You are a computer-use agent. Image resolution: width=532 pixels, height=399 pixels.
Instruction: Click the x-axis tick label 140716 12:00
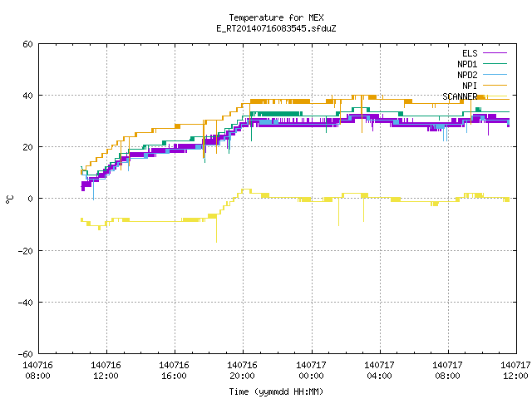tap(106, 371)
